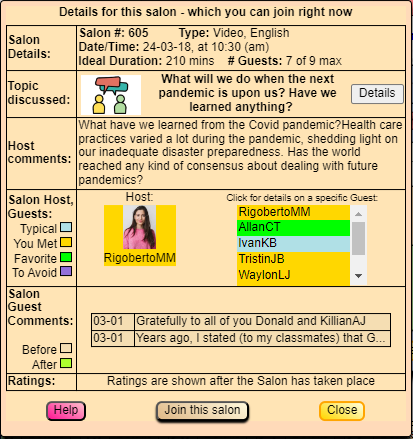The image size is (413, 439).
Task: Select favorite guest AllanCT in list
Action: tap(293, 228)
